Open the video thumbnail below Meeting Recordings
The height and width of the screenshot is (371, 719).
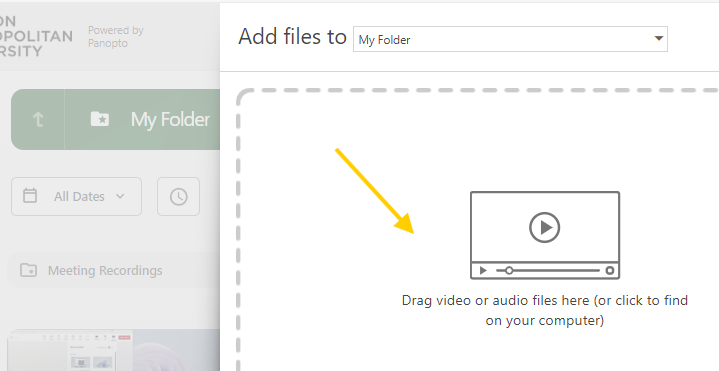click(114, 350)
